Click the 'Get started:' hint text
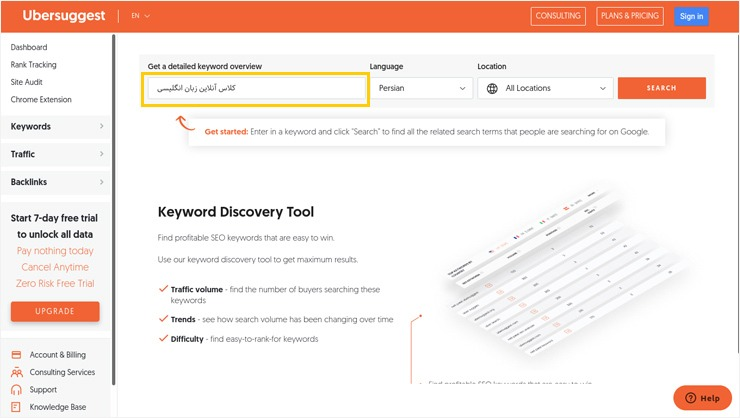This screenshot has width=740, height=418. (226, 132)
